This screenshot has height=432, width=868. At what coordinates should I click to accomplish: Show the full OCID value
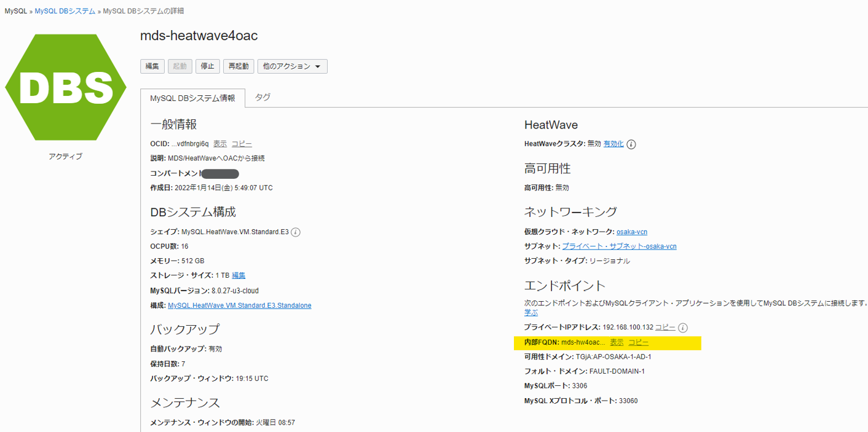219,143
